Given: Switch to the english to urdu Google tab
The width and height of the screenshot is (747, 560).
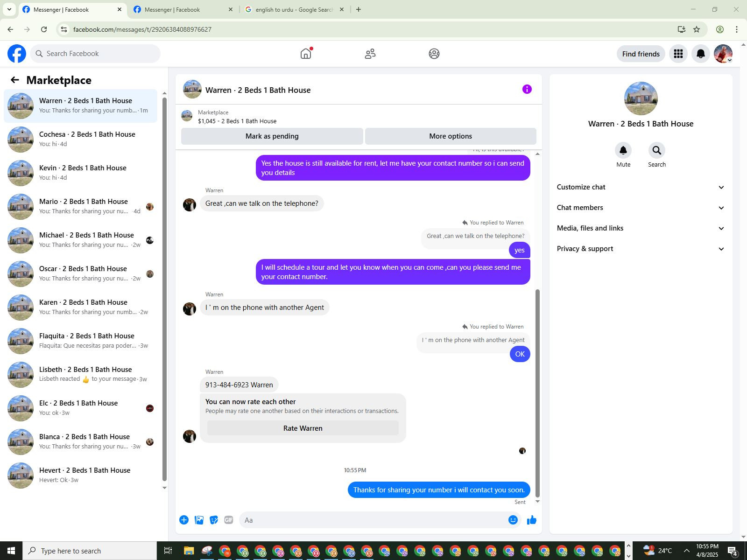Looking at the screenshot, I should pyautogui.click(x=295, y=9).
